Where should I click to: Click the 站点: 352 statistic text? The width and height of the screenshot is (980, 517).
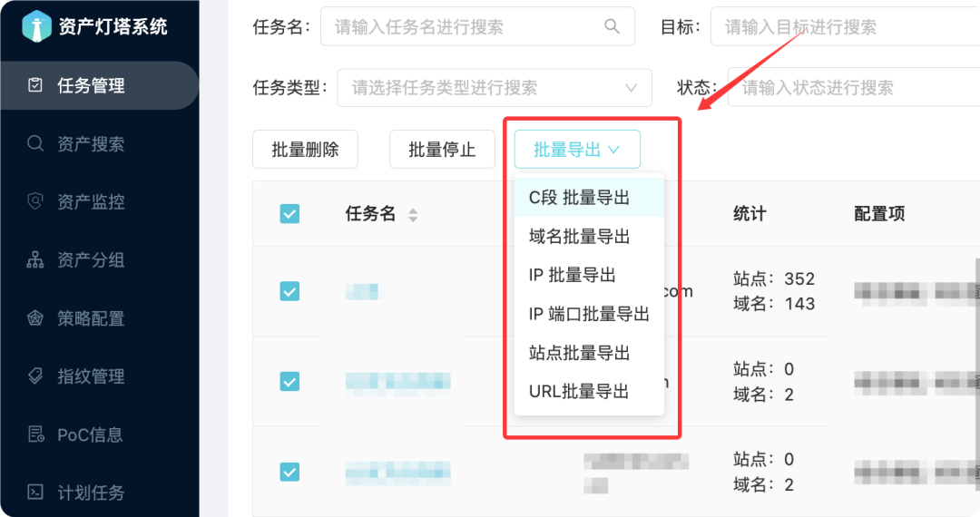[774, 278]
